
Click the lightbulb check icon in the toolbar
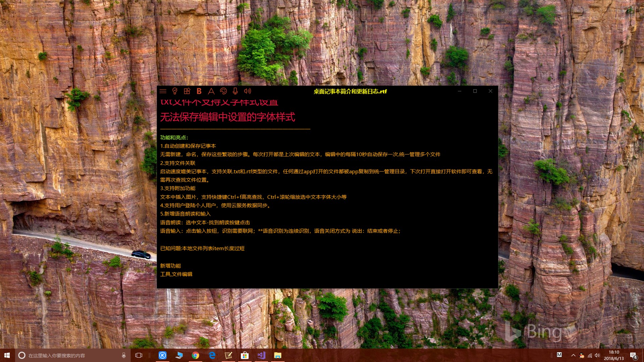(x=175, y=91)
